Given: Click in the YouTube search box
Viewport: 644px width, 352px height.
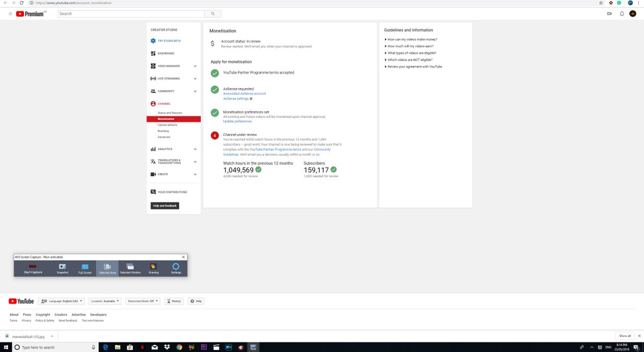Looking at the screenshot, I should coord(130,13).
